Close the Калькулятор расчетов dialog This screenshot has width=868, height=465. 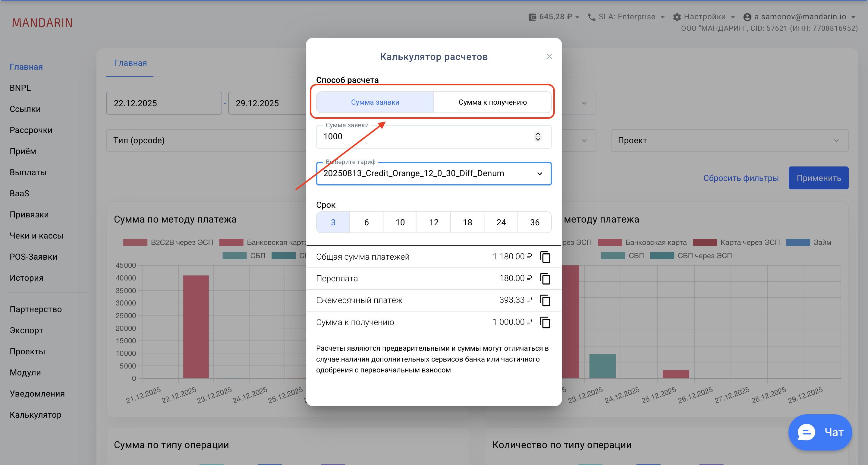point(549,56)
